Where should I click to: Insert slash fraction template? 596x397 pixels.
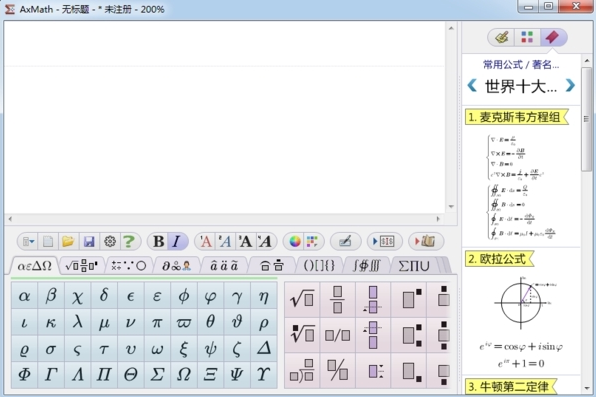pos(338,335)
